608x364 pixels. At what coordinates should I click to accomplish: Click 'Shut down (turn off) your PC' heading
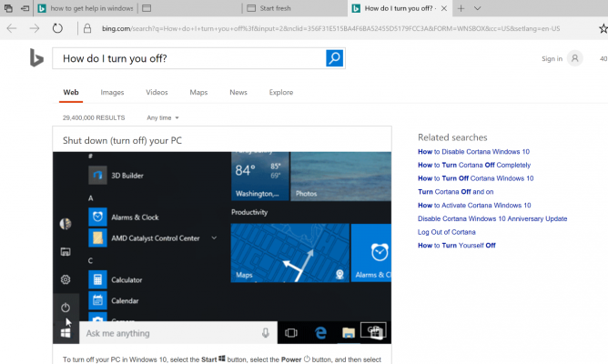122,140
